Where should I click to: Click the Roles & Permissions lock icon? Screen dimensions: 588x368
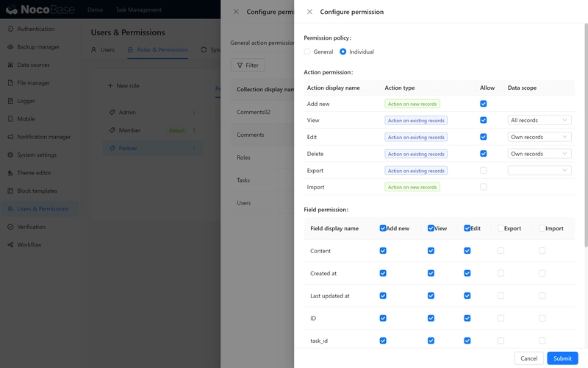tap(130, 49)
